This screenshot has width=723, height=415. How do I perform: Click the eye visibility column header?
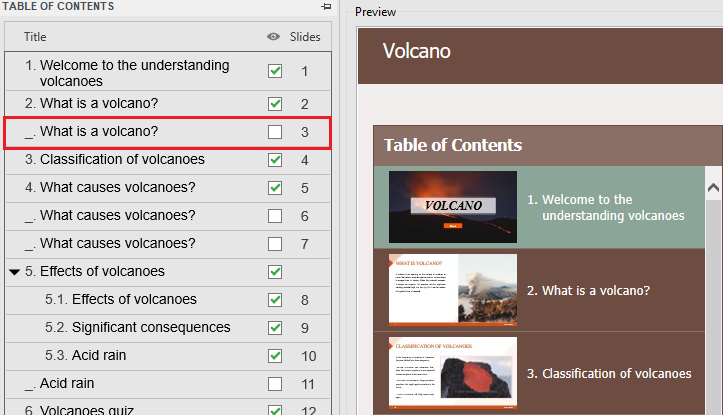pyautogui.click(x=273, y=37)
